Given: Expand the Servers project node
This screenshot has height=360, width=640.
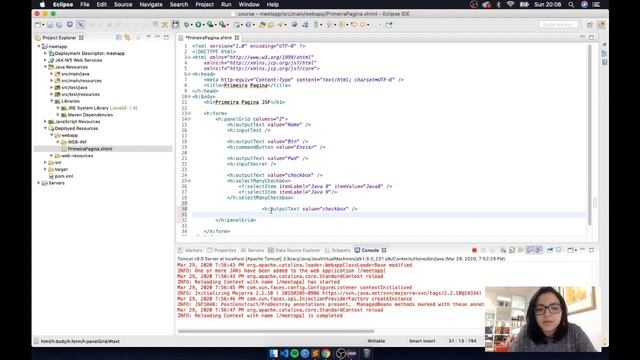Looking at the screenshot, I should 39,183.
